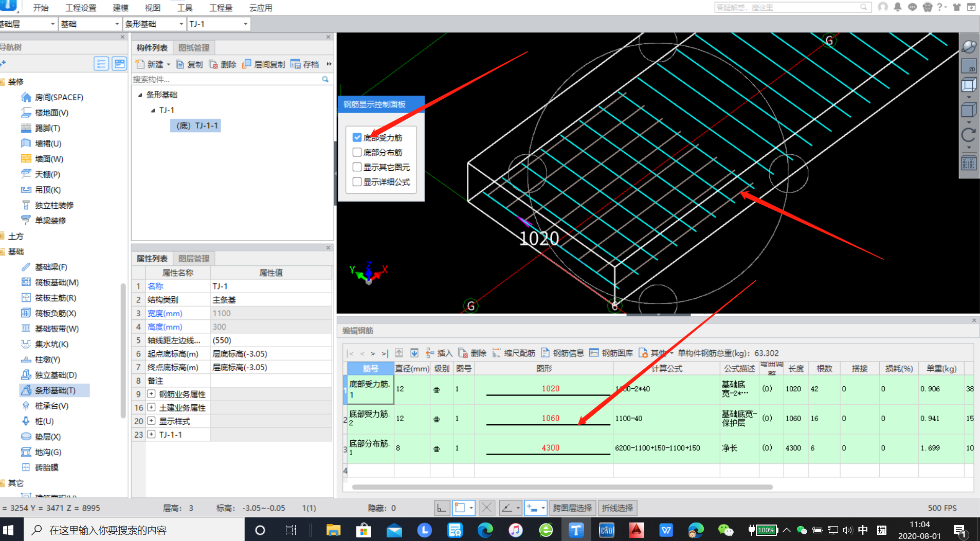The image size is (980, 541).
Task: Click 复制 in component list toolbar
Action: 189,64
